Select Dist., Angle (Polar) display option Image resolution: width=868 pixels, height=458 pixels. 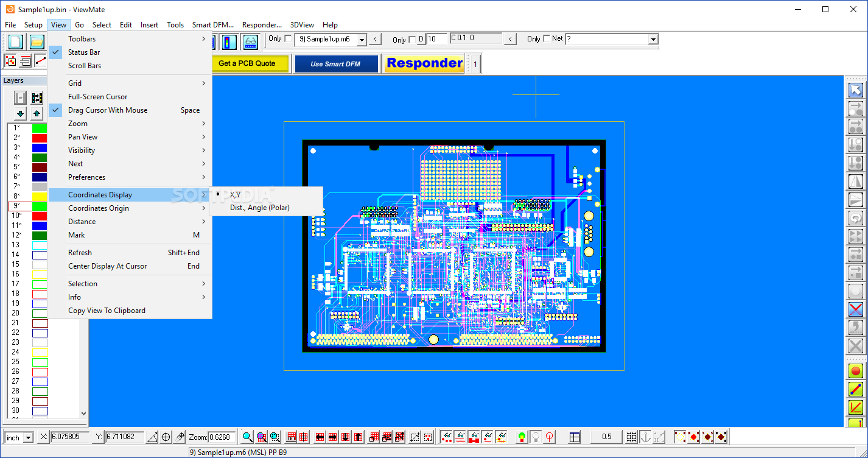pos(266,208)
